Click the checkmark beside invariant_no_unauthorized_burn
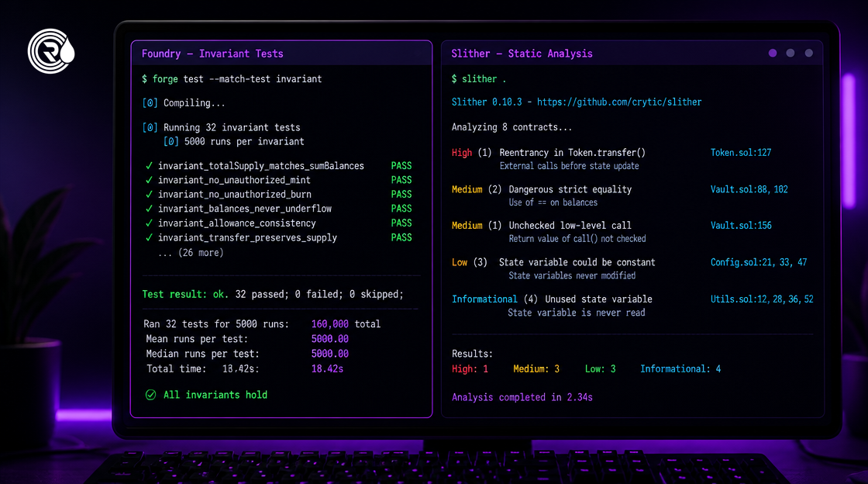 149,195
